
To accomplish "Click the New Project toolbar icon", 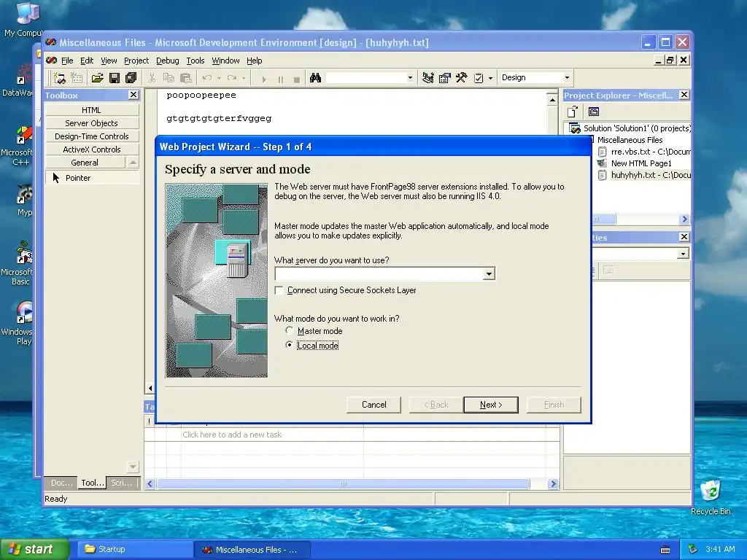I will click(60, 78).
